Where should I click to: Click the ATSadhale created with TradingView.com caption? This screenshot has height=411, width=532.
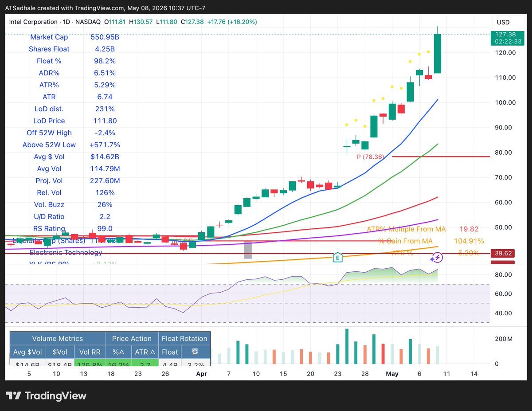click(106, 8)
